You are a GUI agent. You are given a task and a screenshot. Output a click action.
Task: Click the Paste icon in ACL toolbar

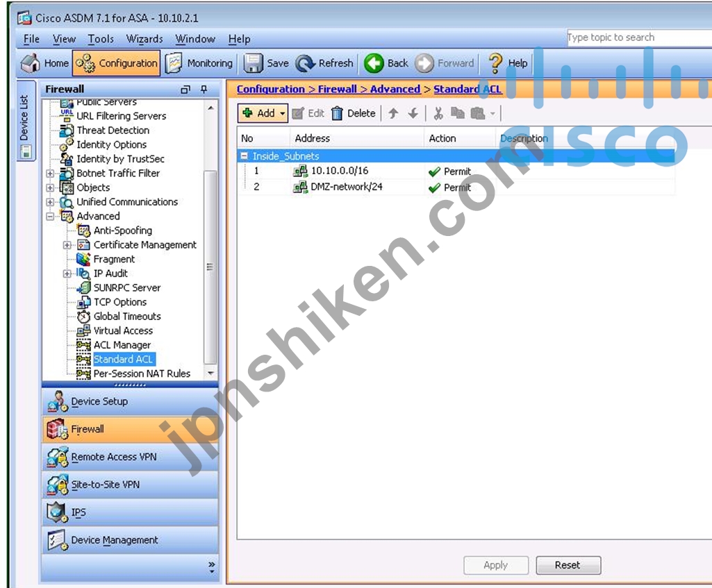click(477, 113)
